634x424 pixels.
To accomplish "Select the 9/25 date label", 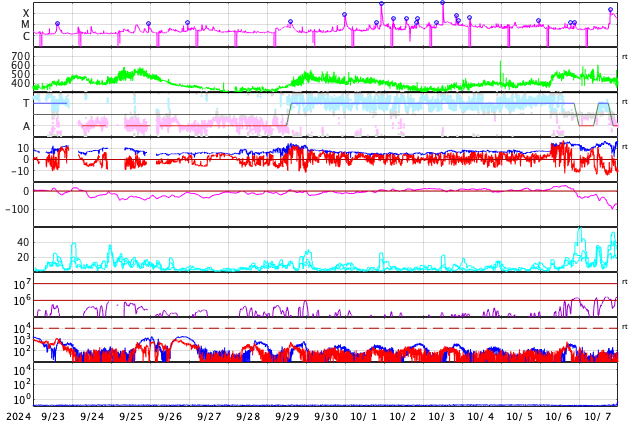I will click(131, 417).
